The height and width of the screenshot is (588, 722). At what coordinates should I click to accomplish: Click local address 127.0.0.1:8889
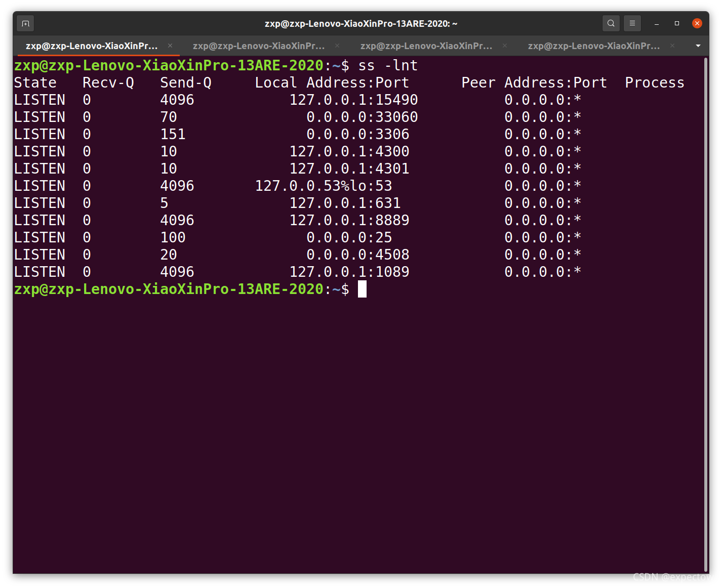(349, 220)
